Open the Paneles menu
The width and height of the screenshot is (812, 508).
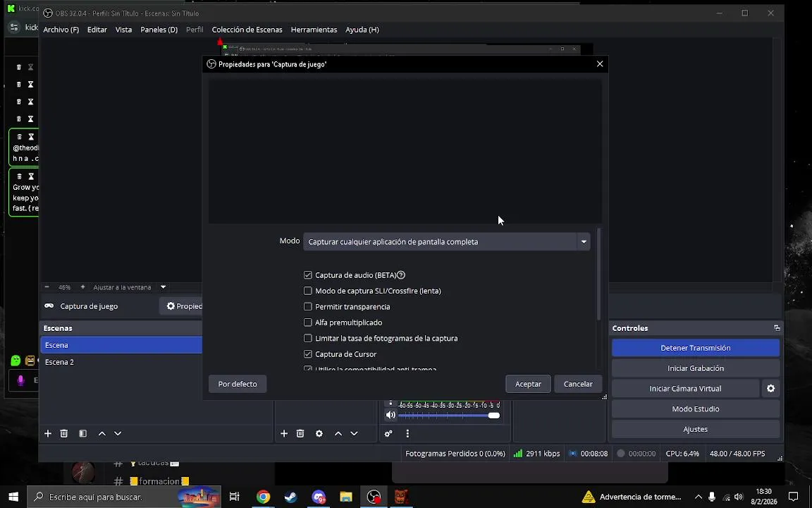tap(159, 30)
